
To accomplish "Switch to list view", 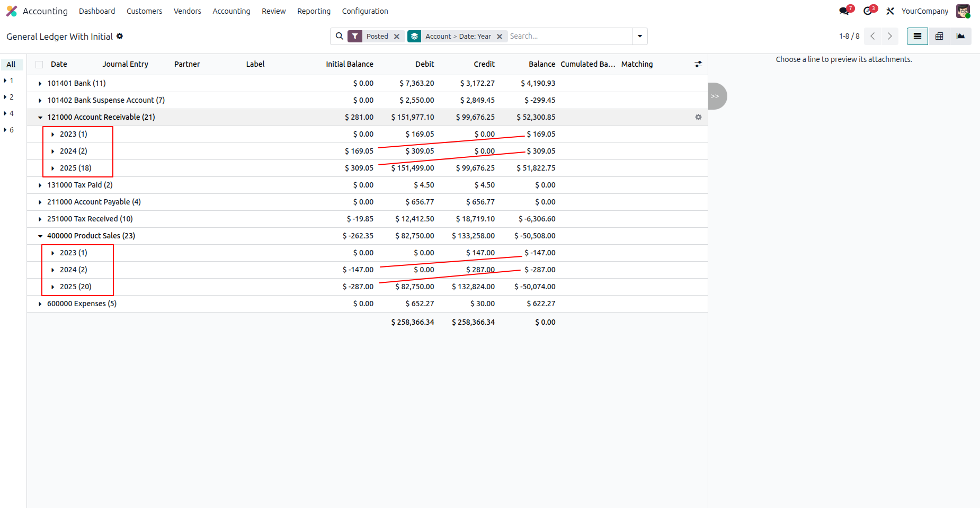I will 917,36.
